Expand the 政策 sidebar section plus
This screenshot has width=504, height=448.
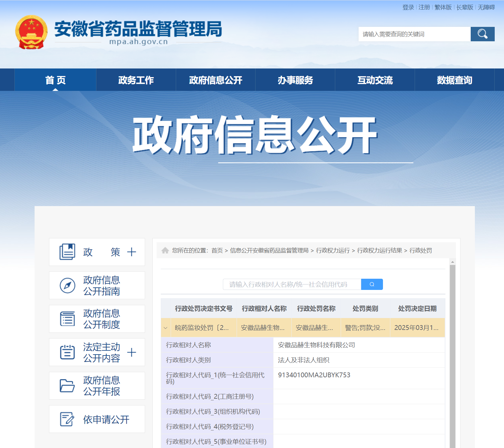point(132,252)
